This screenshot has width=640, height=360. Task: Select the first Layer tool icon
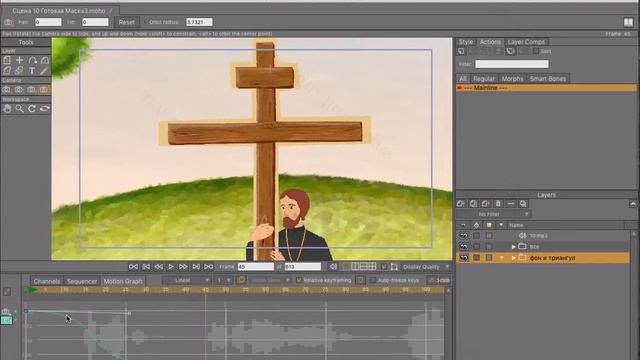[7, 60]
